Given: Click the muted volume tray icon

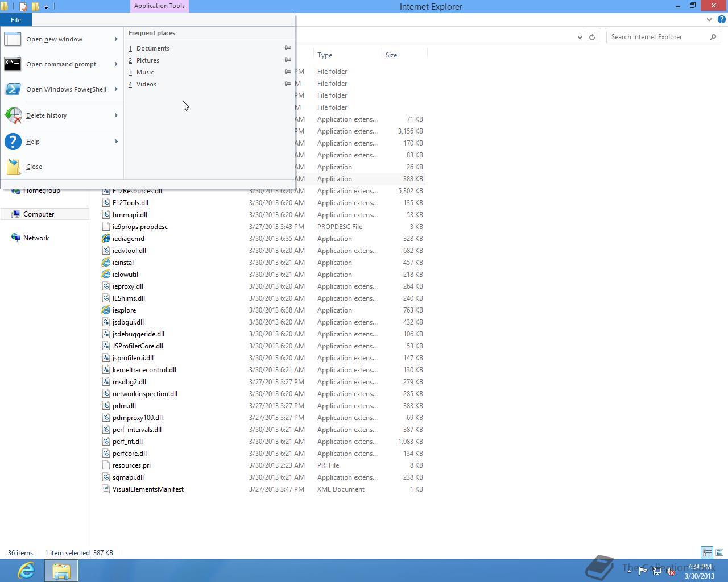Looking at the screenshot, I should coord(670,571).
